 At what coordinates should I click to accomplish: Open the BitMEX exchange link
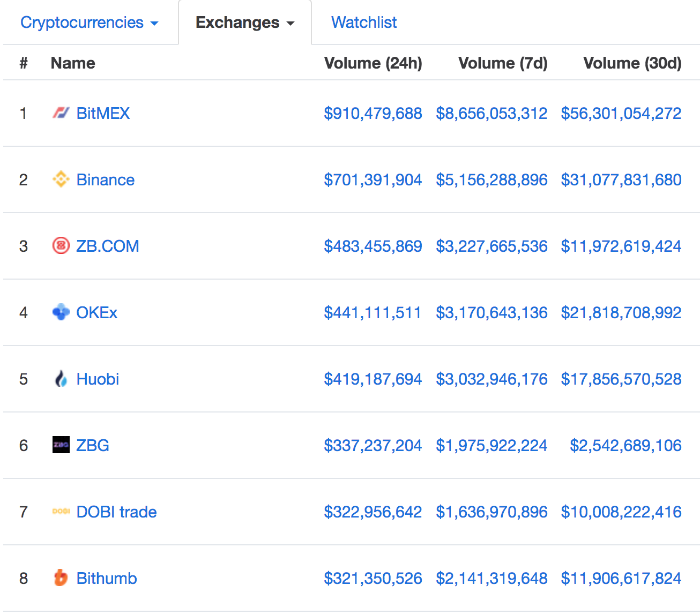(x=103, y=113)
